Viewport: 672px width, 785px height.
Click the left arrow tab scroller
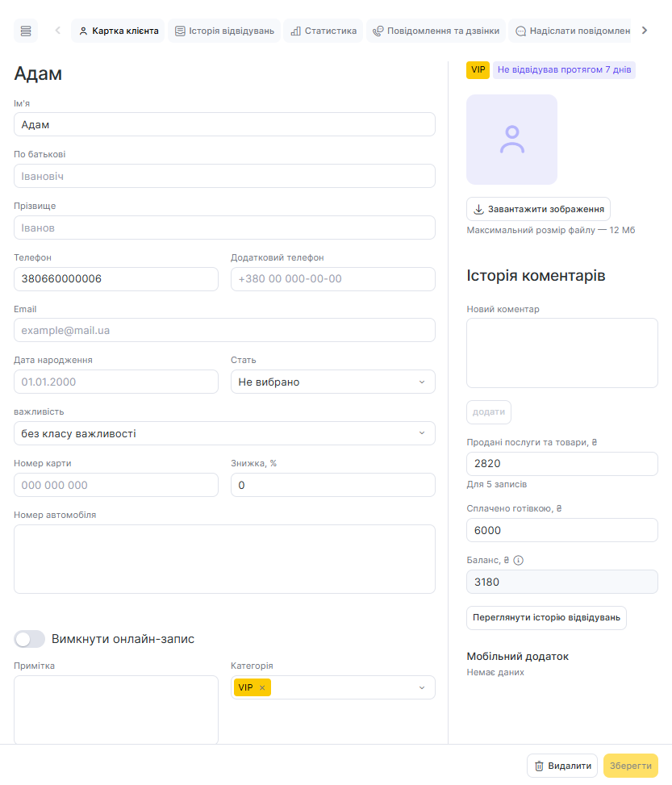click(57, 31)
